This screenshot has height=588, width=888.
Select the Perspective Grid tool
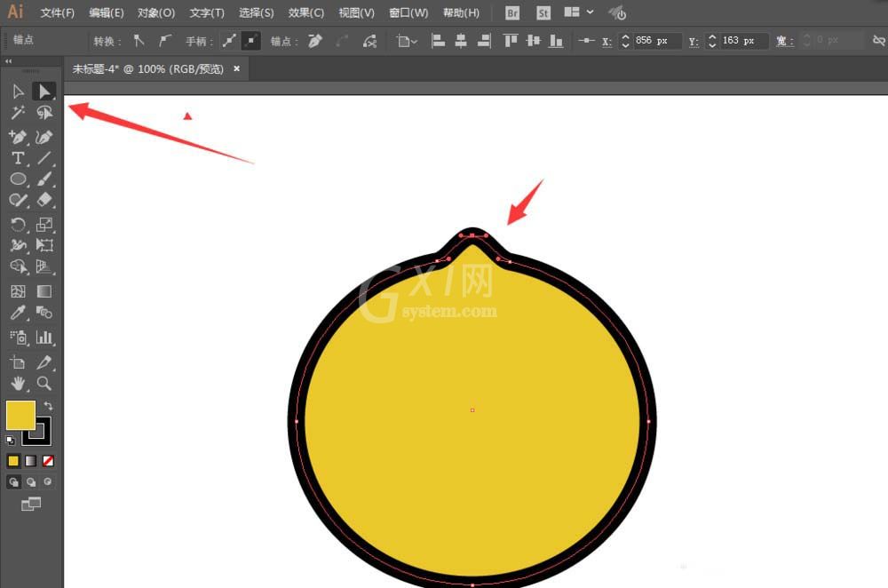point(44,266)
